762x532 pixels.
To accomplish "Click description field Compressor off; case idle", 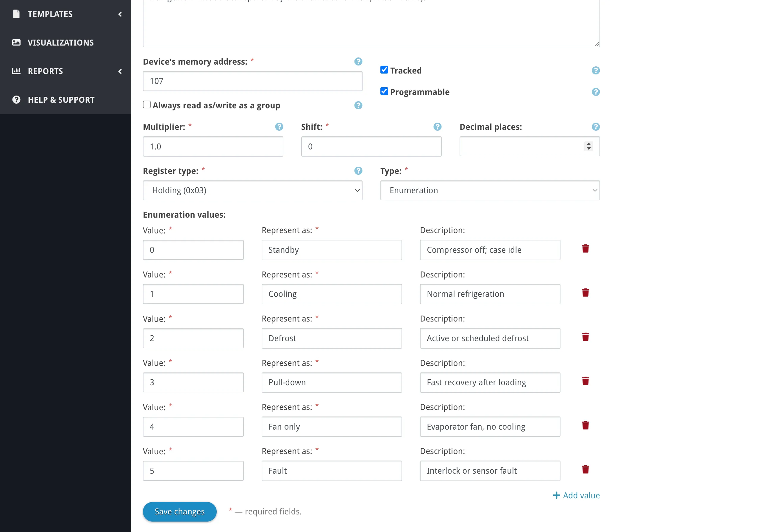I will point(490,250).
